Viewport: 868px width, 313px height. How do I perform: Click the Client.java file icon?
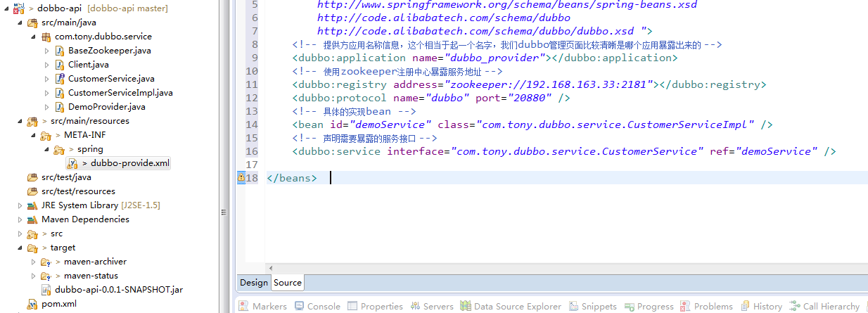tap(60, 65)
